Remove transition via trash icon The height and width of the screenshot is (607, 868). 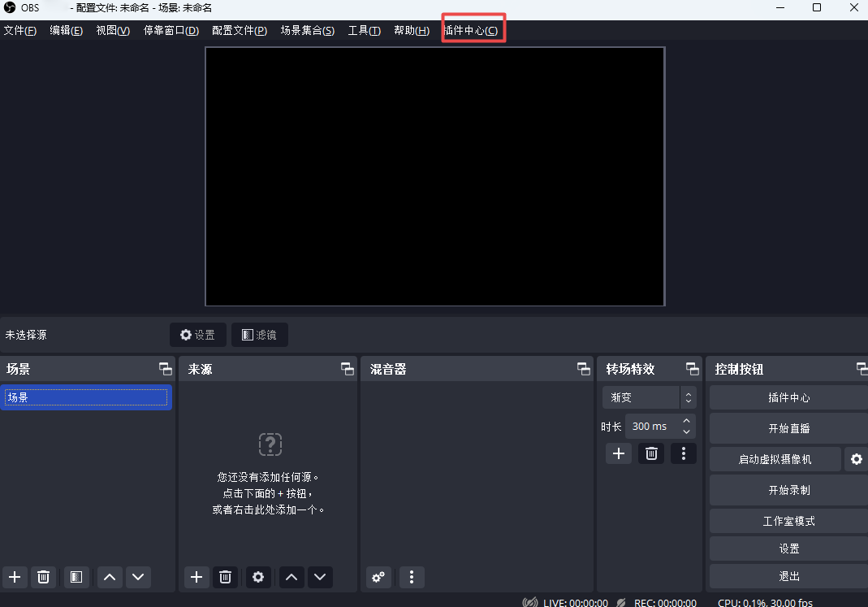pos(651,453)
